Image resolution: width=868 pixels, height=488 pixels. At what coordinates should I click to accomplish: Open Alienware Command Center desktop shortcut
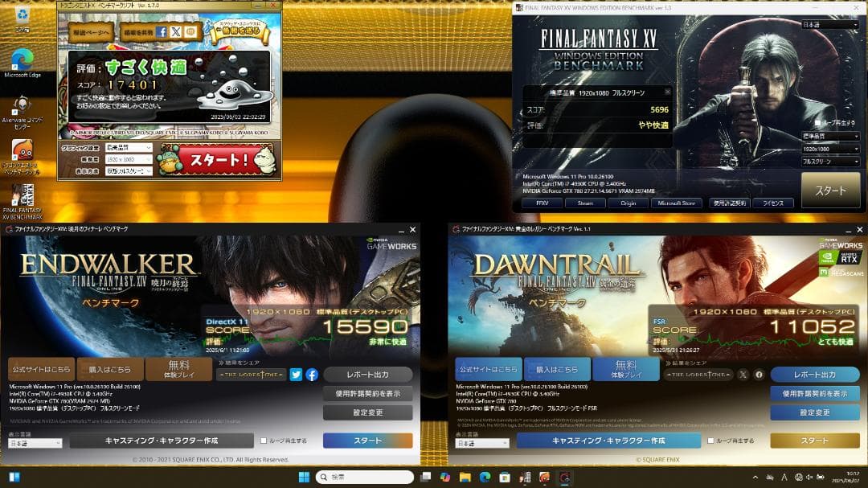coord(23,113)
